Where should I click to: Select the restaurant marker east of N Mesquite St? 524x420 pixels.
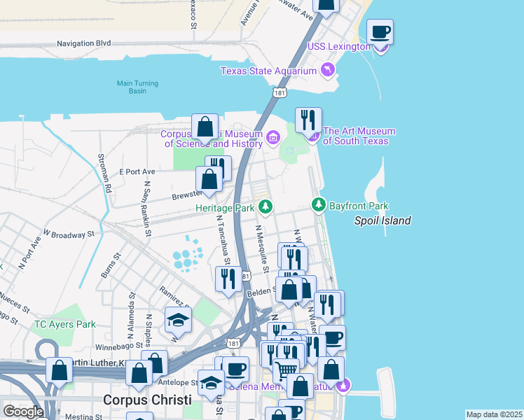pos(294,260)
